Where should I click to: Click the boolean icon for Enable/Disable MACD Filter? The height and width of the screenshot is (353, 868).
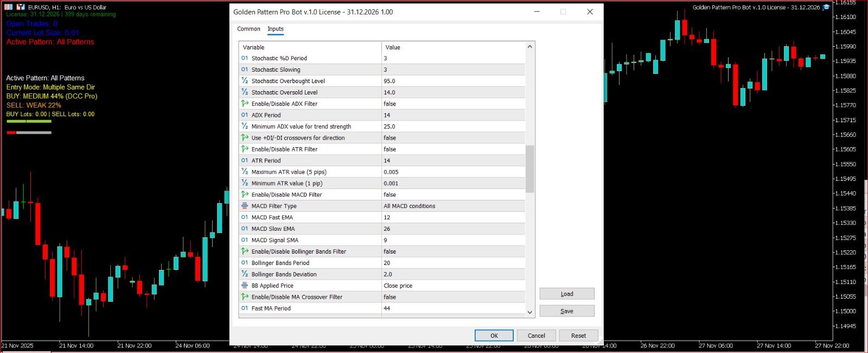click(245, 194)
